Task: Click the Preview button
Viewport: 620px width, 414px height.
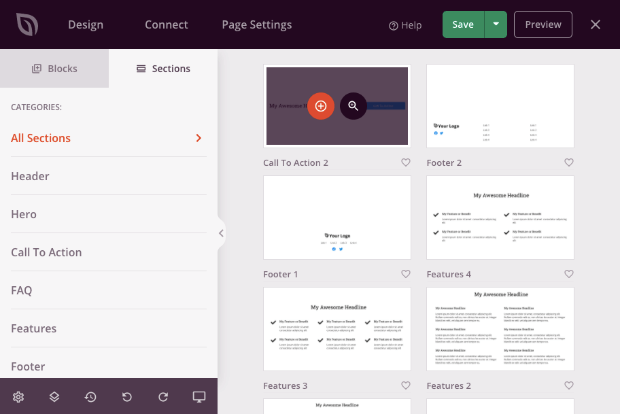Action: pos(543,25)
